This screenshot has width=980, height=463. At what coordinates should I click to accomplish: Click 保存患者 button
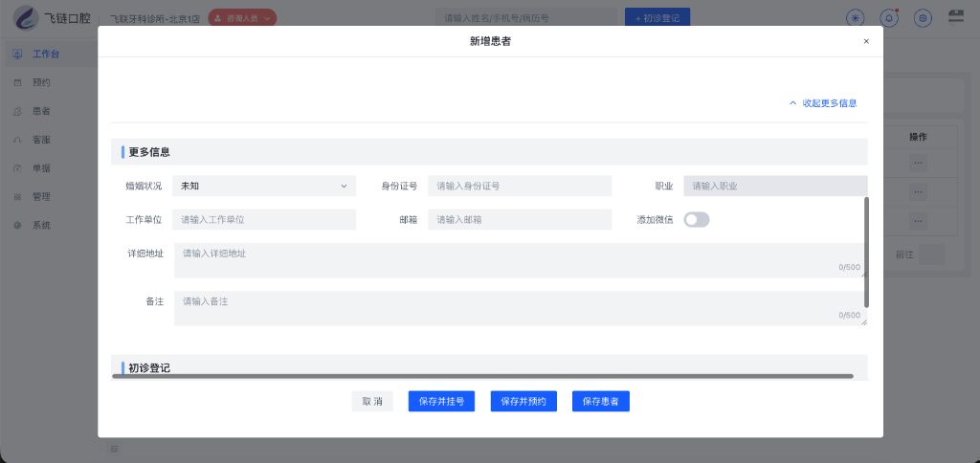[x=601, y=401]
